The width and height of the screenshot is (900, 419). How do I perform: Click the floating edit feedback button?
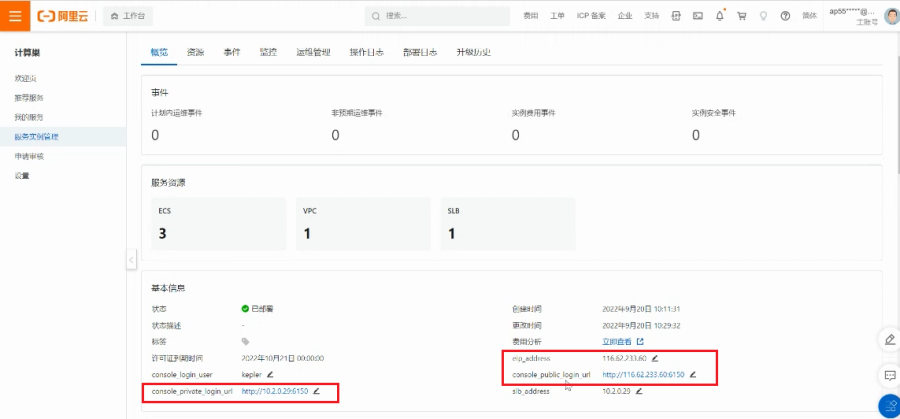[890, 339]
